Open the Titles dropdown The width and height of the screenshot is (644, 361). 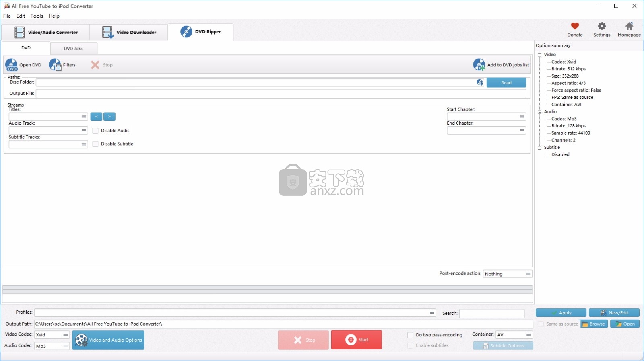tap(48, 117)
